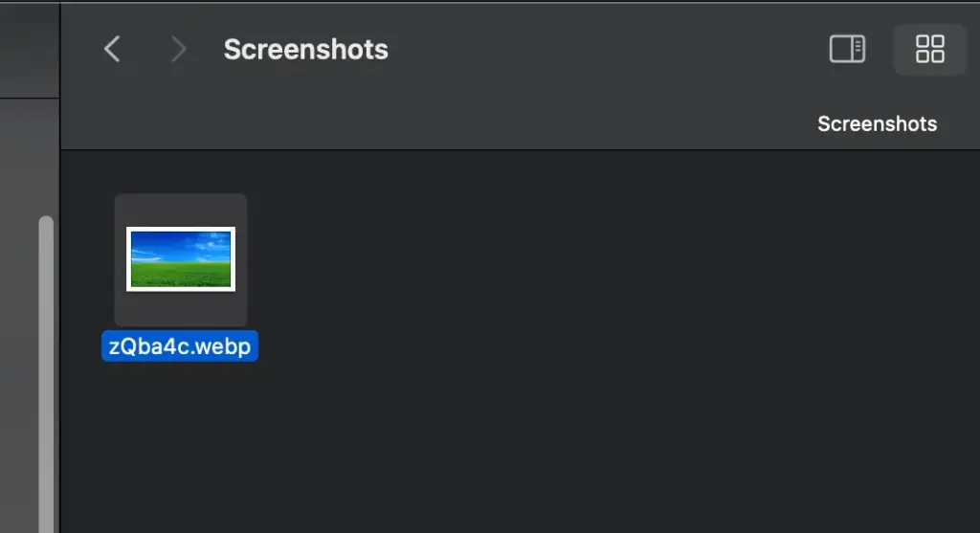Screen dimensions: 980x533
Task: Activate the highlighted four-square view button
Action: pyautogui.click(x=929, y=49)
